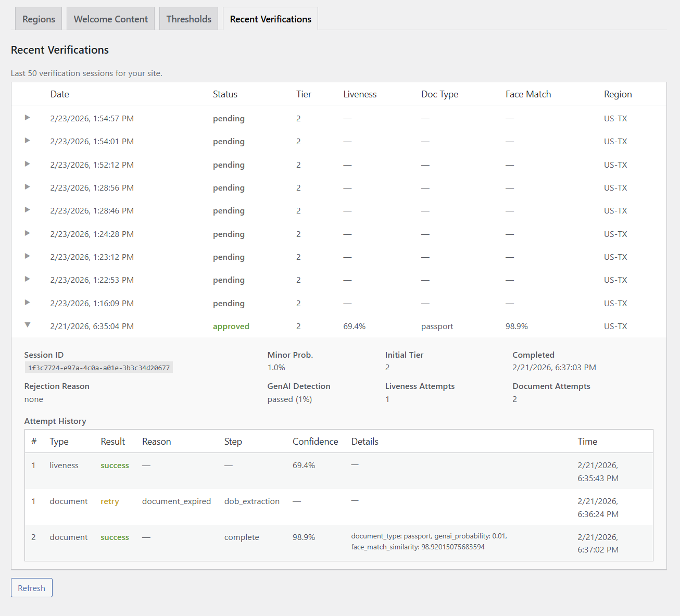Expand the 1:54:01 PM pending session
The image size is (680, 616).
pos(28,141)
